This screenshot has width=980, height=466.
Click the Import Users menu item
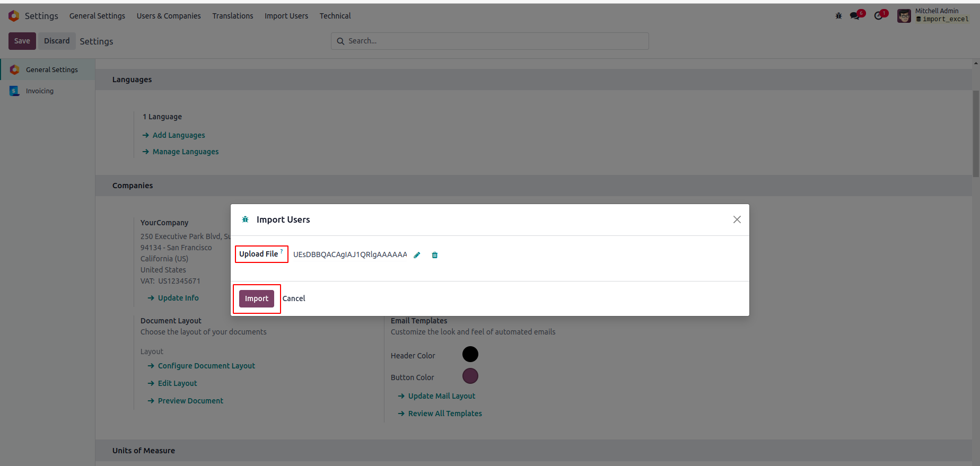(286, 16)
